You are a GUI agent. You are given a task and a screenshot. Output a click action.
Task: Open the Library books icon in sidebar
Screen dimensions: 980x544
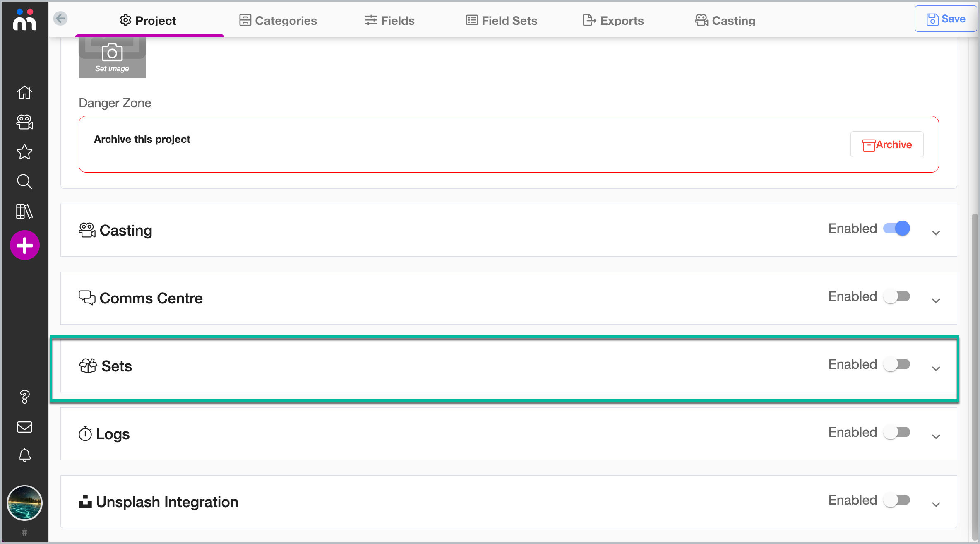(24, 211)
